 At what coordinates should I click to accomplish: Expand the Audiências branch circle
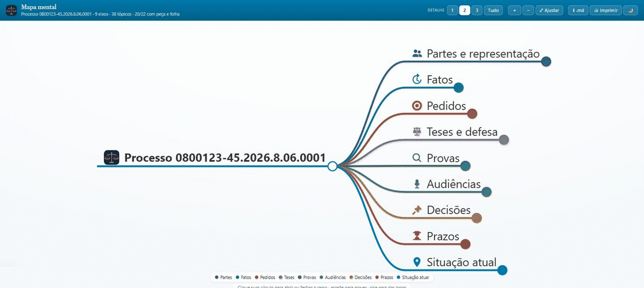pyautogui.click(x=486, y=192)
